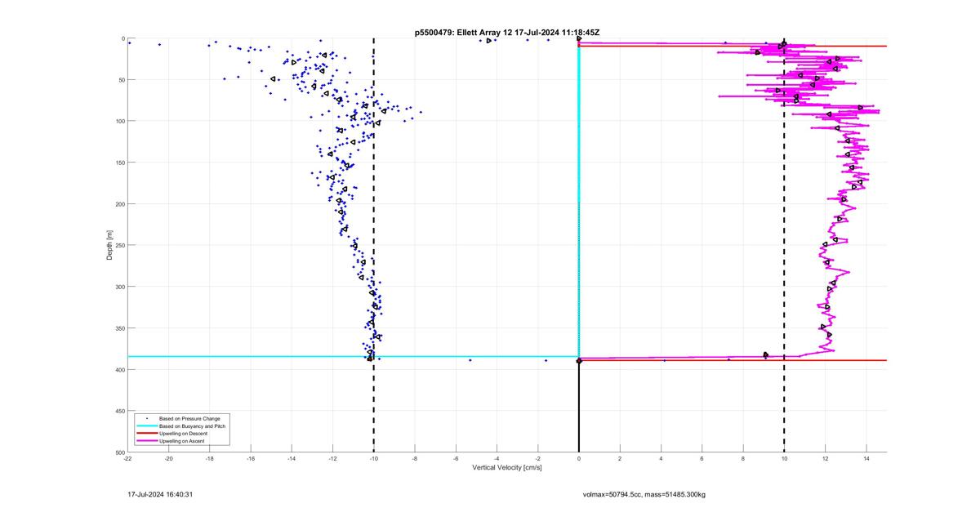Click the x-axis tick label '10'
Viewport: 980px width, 508px height.
click(784, 458)
